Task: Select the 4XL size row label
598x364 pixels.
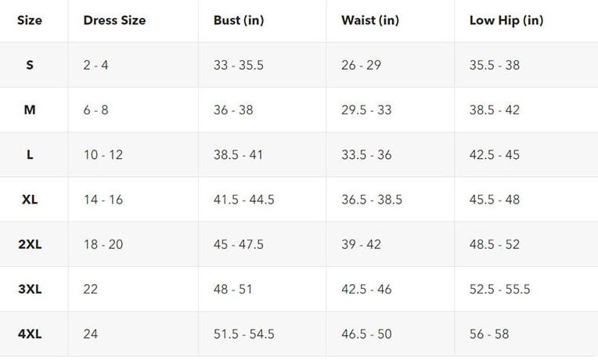Action: (30, 334)
